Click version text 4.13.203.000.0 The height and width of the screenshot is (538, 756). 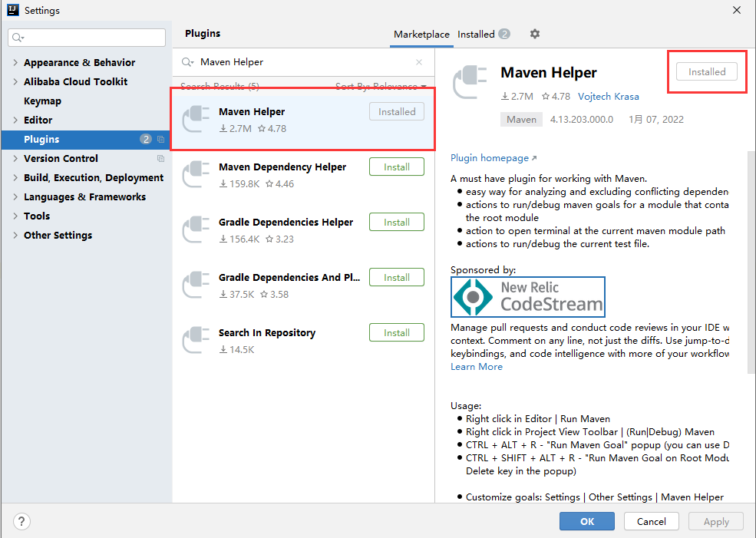coord(582,120)
